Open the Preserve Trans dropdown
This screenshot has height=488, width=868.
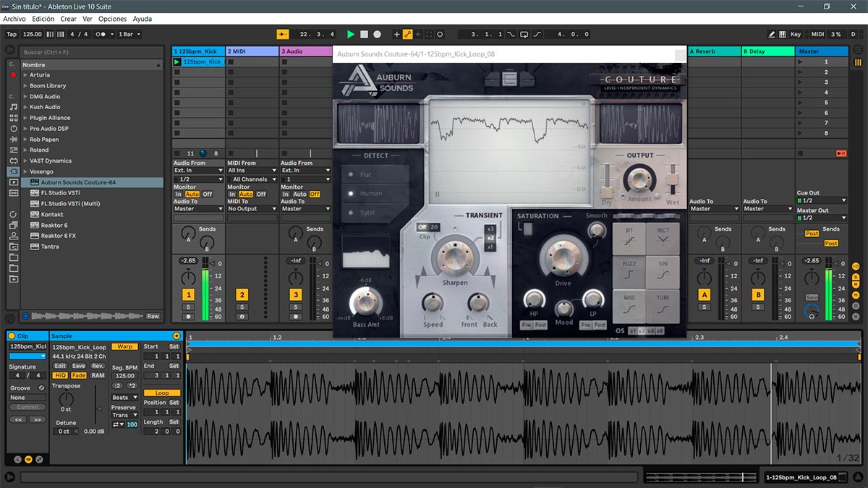[x=124, y=415]
